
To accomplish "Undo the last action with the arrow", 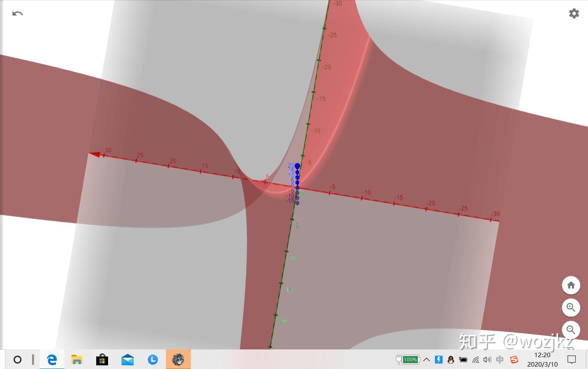I will 18,13.
